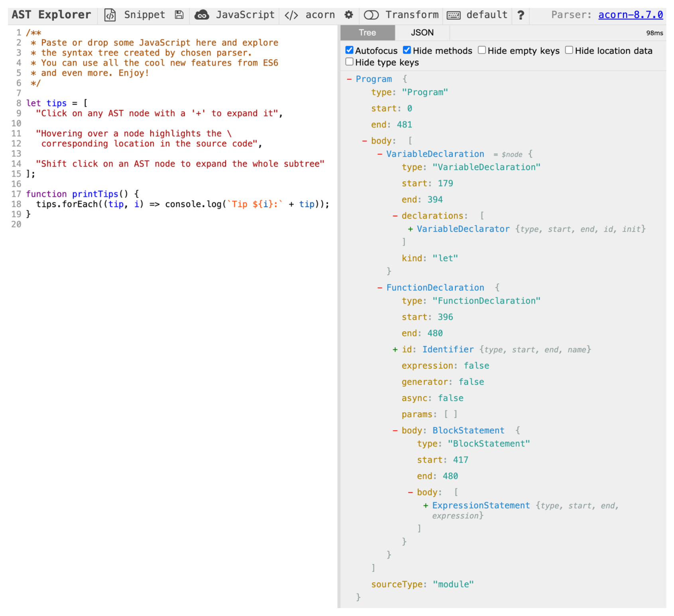This screenshot has width=674, height=616.
Task: Click the code brackets icon beside acorn
Action: coord(291,15)
